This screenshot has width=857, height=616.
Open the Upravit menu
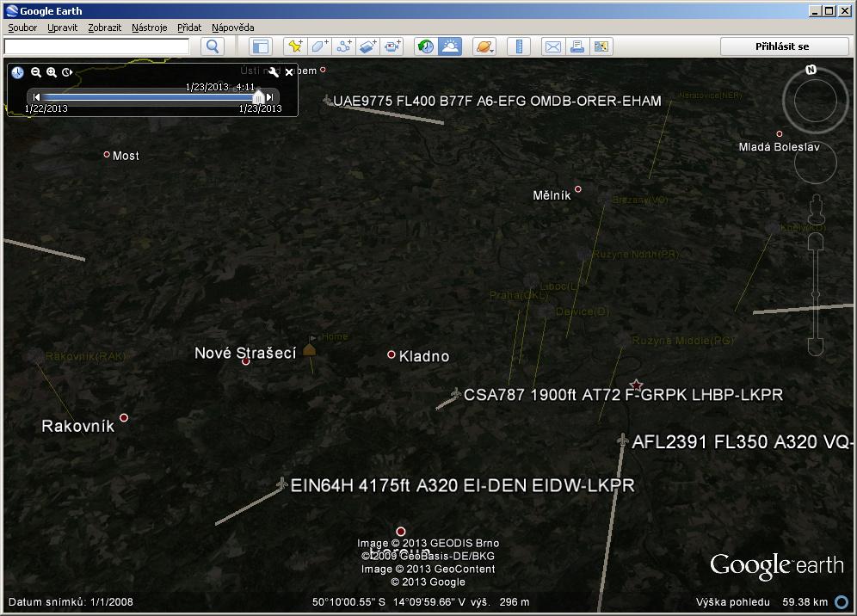62,28
